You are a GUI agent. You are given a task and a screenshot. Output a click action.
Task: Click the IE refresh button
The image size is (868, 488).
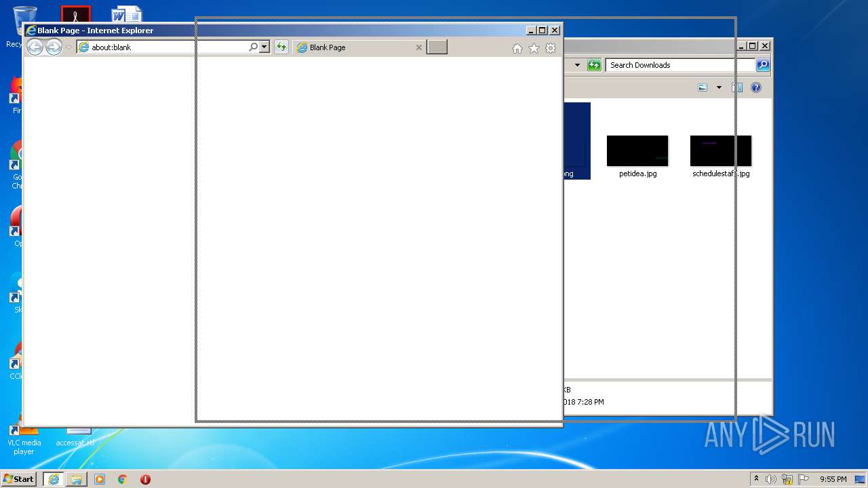281,47
